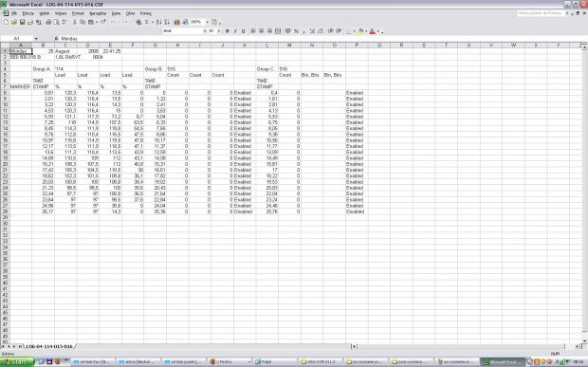Click the Print icon
The image size is (588, 367).
[48, 22]
